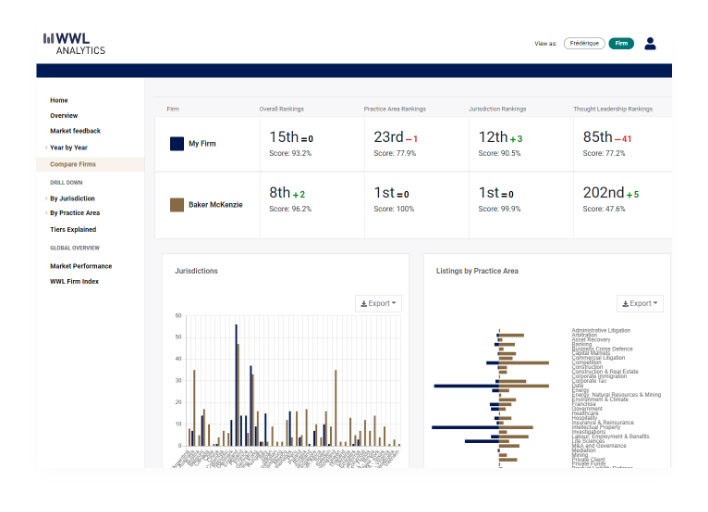This screenshot has width=708, height=512.
Task: Open the Market Performance page
Action: [x=81, y=266]
